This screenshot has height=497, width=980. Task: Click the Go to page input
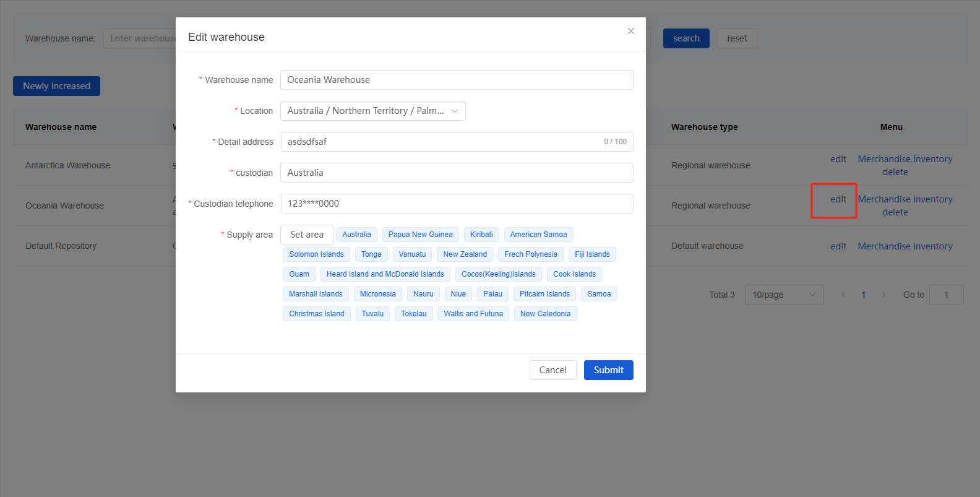tap(947, 295)
